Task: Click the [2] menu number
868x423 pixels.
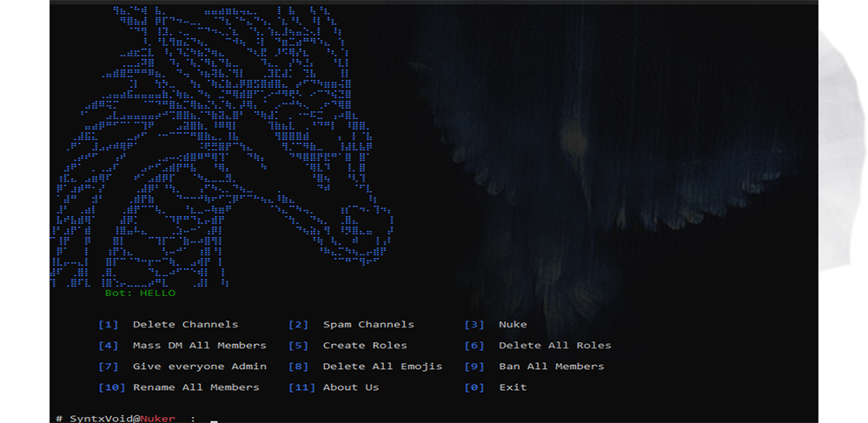Action: [x=298, y=325]
